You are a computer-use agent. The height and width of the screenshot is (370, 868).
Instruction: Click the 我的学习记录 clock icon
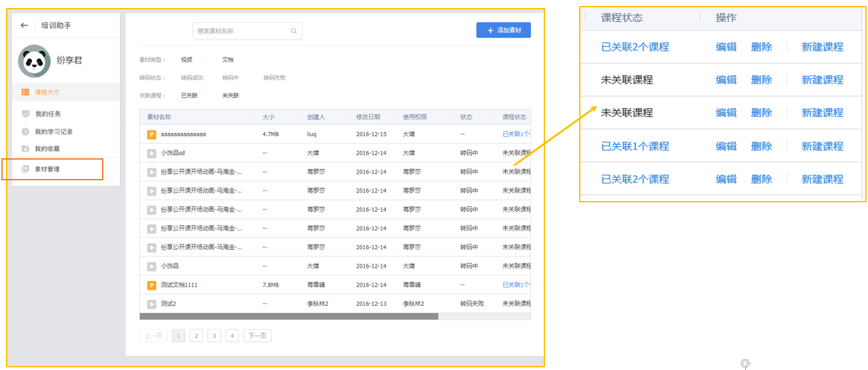(25, 132)
